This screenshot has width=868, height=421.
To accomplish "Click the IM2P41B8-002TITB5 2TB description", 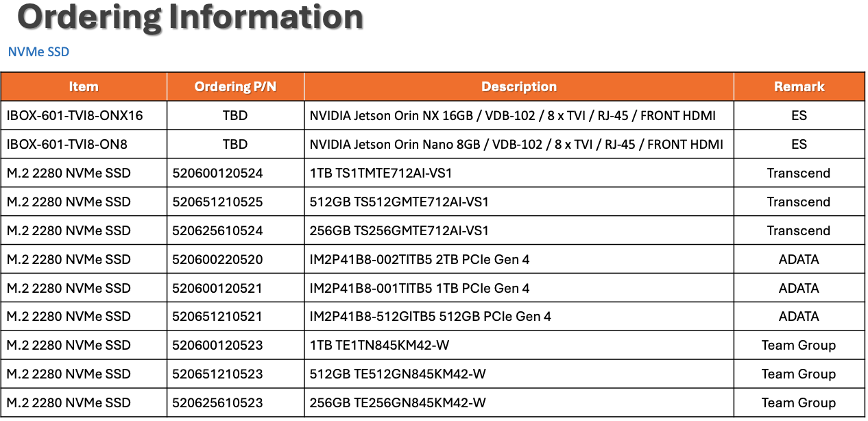I will (420, 260).
